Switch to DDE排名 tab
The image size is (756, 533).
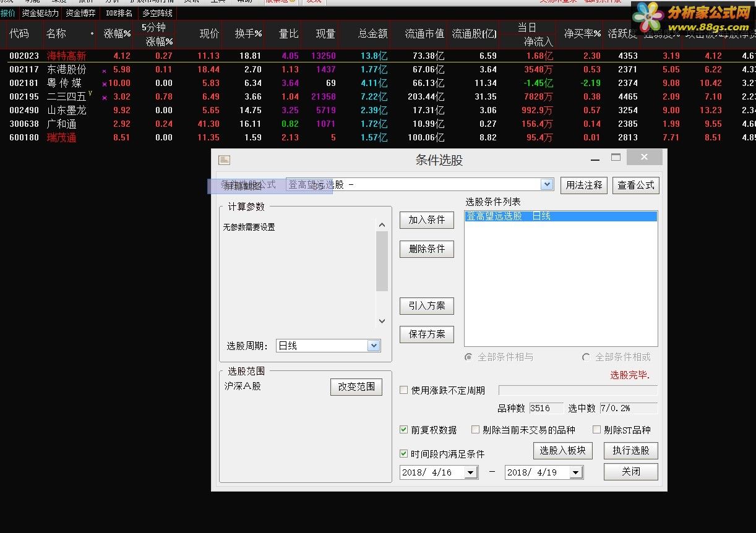(119, 13)
